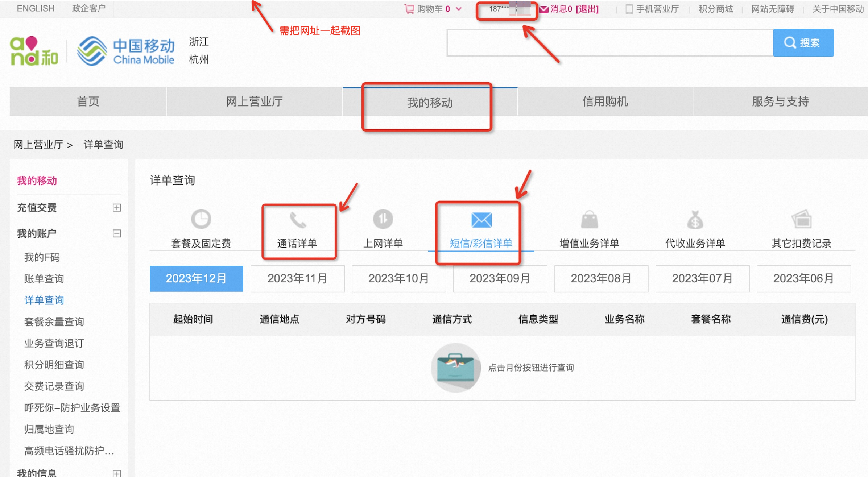Select the 2023年06月 month button
Image resolution: width=868 pixels, height=477 pixels.
pyautogui.click(x=803, y=278)
